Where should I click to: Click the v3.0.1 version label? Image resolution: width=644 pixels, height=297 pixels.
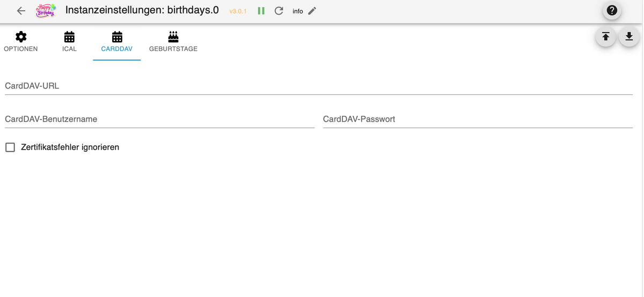pos(238,11)
